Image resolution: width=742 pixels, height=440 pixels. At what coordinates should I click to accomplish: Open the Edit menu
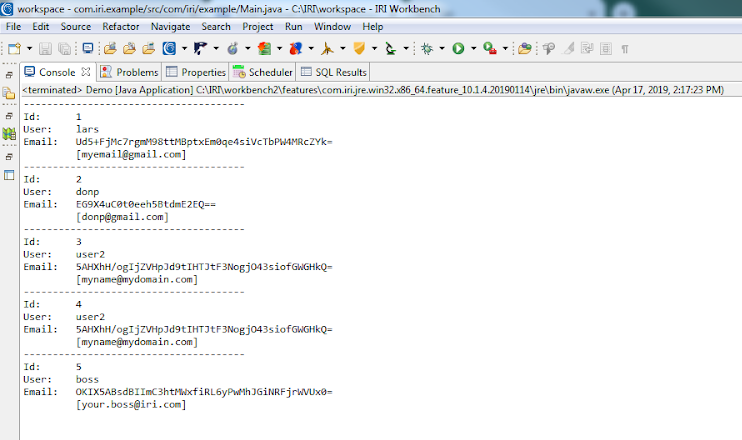pos(41,26)
